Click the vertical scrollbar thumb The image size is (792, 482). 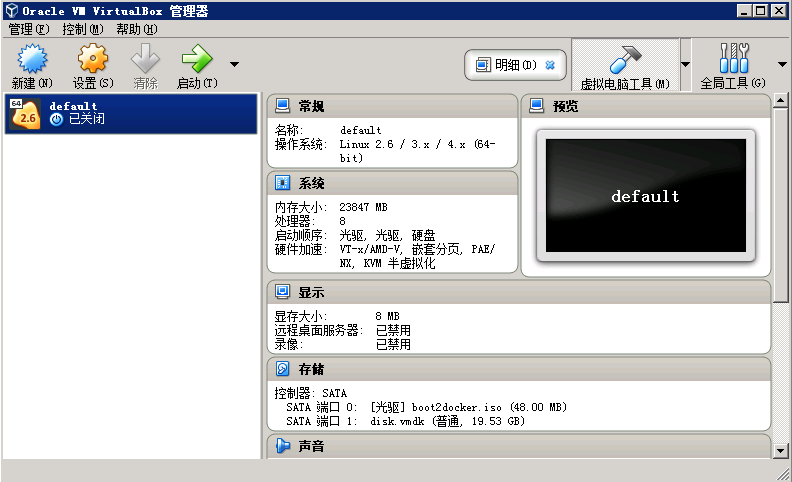780,205
